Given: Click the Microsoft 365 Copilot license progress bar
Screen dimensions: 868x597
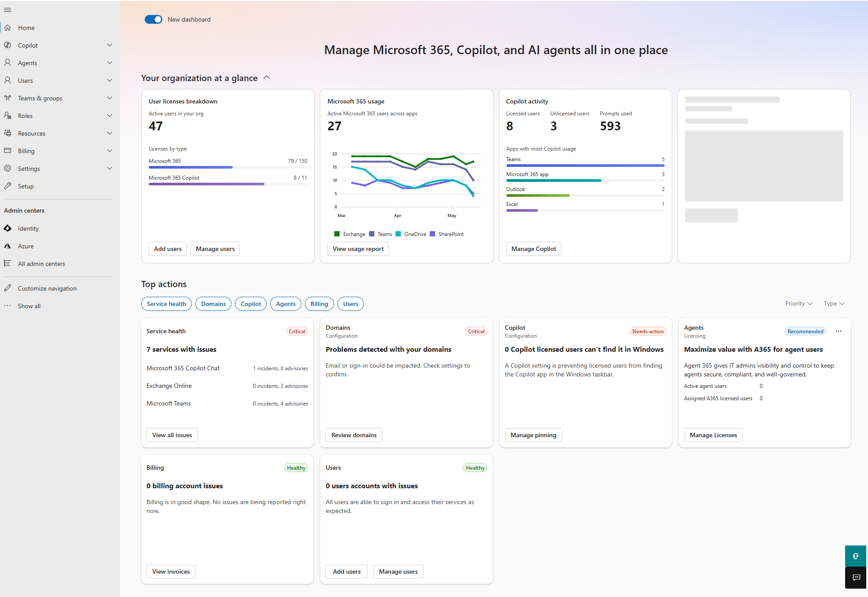Looking at the screenshot, I should coord(228,184).
